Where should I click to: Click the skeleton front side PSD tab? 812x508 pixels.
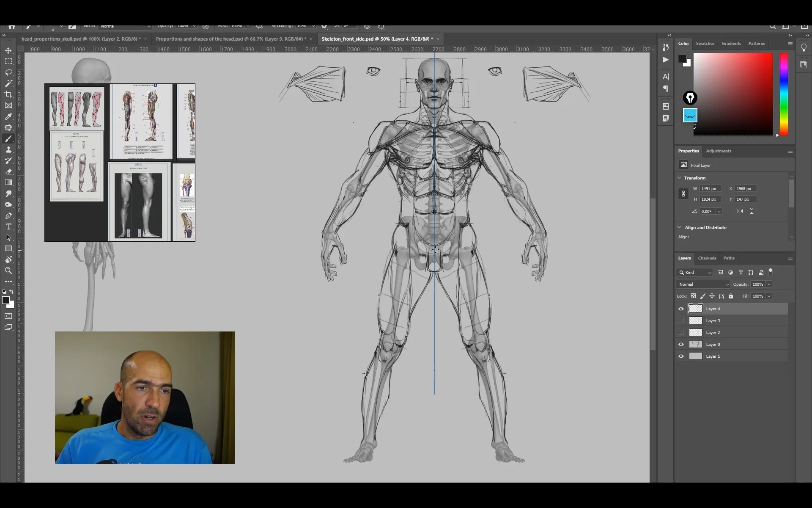pyautogui.click(x=376, y=39)
